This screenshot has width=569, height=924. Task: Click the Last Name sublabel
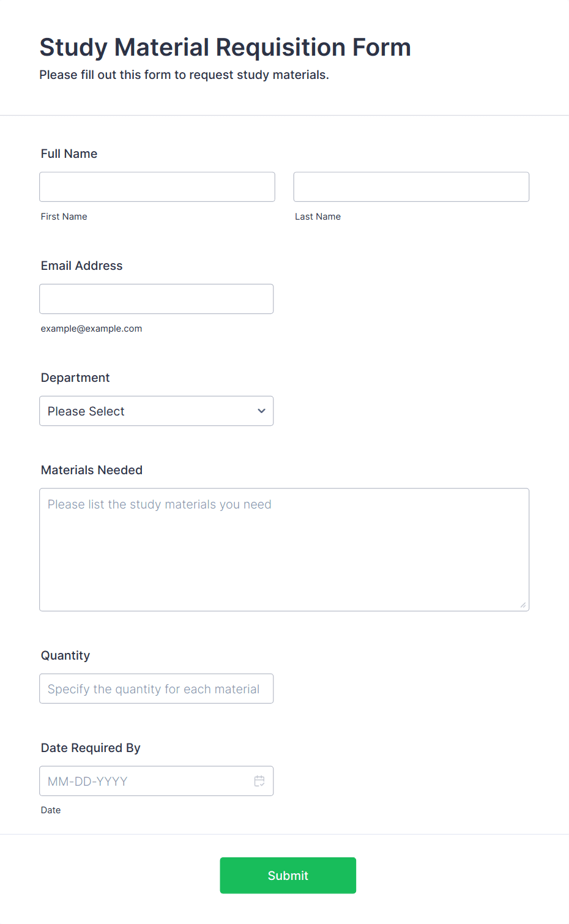tap(318, 217)
